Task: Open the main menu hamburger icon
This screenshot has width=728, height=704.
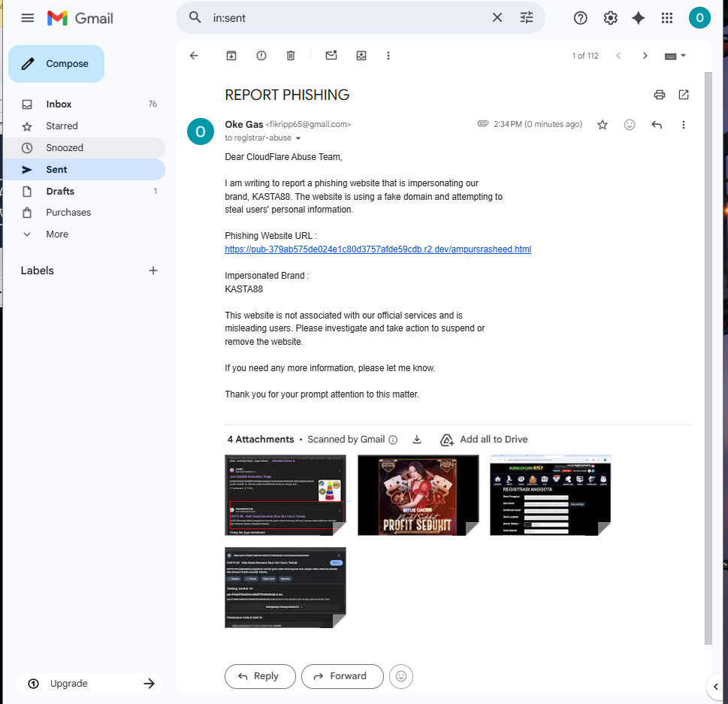Action: [27, 18]
